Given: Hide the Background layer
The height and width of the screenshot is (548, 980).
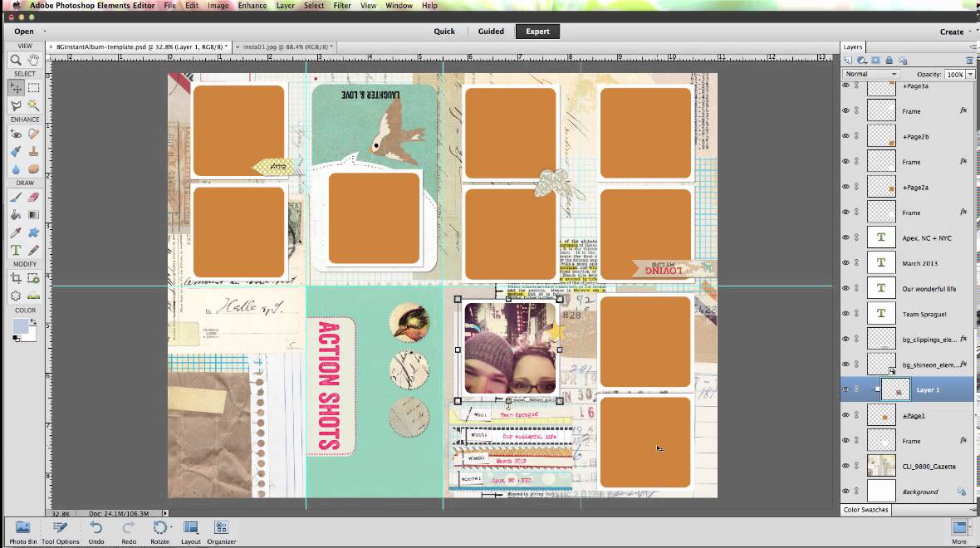Looking at the screenshot, I should [845, 492].
